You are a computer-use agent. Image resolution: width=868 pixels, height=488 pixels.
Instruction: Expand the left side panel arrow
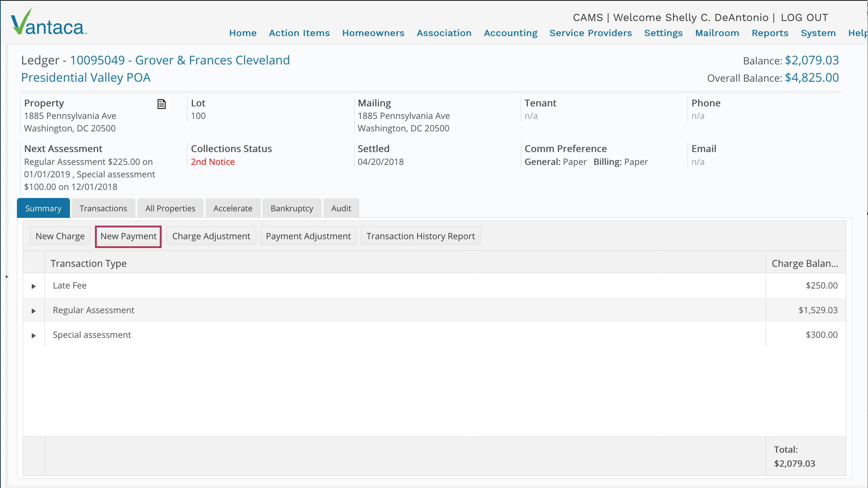click(7, 276)
